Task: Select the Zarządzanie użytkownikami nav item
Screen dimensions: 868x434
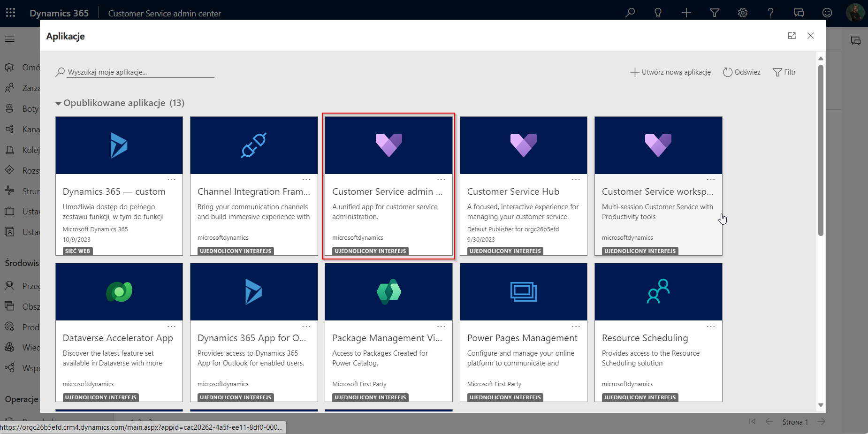Action: point(21,88)
